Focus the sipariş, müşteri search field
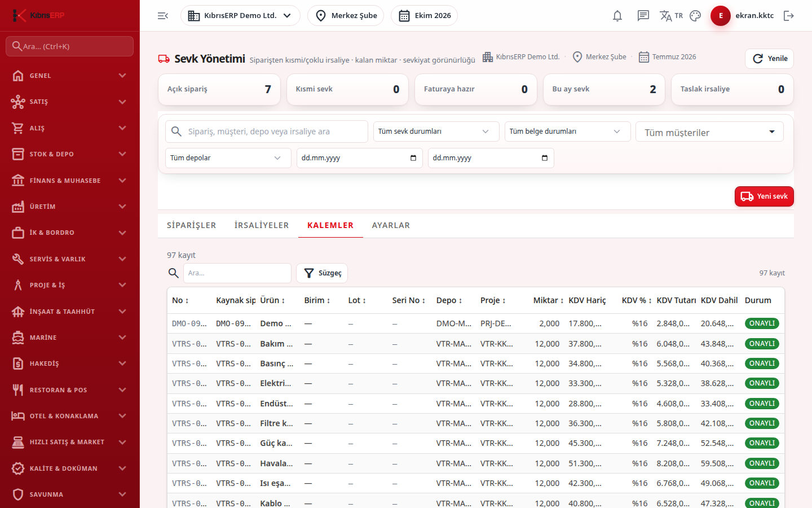Image resolution: width=812 pixels, height=508 pixels. (267, 132)
